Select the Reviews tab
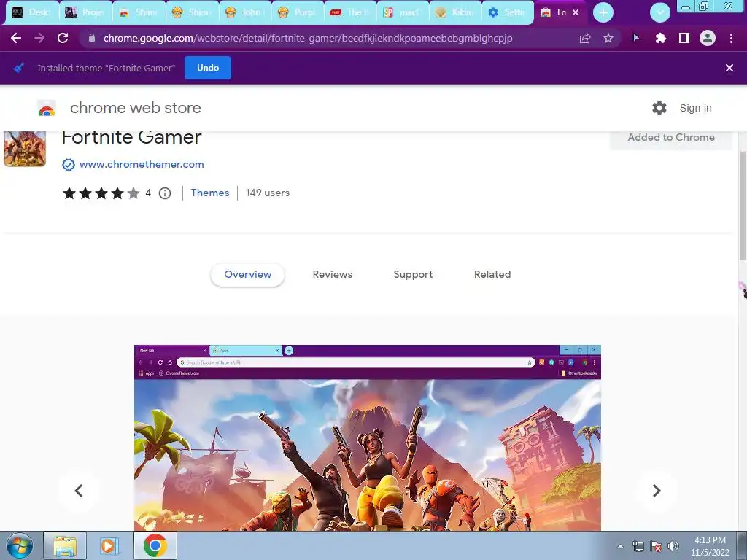The height and width of the screenshot is (560, 747). (333, 275)
